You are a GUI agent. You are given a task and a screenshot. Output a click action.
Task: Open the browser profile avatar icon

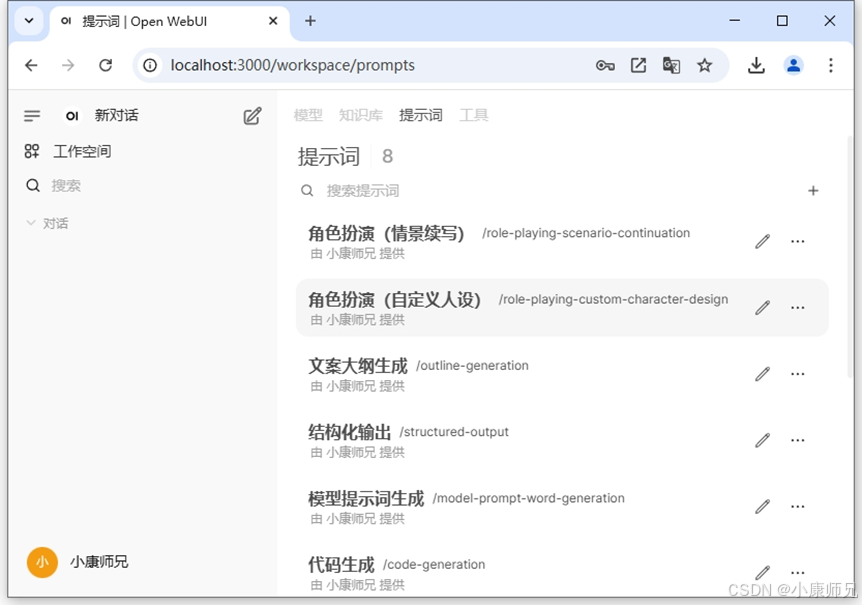(793, 65)
